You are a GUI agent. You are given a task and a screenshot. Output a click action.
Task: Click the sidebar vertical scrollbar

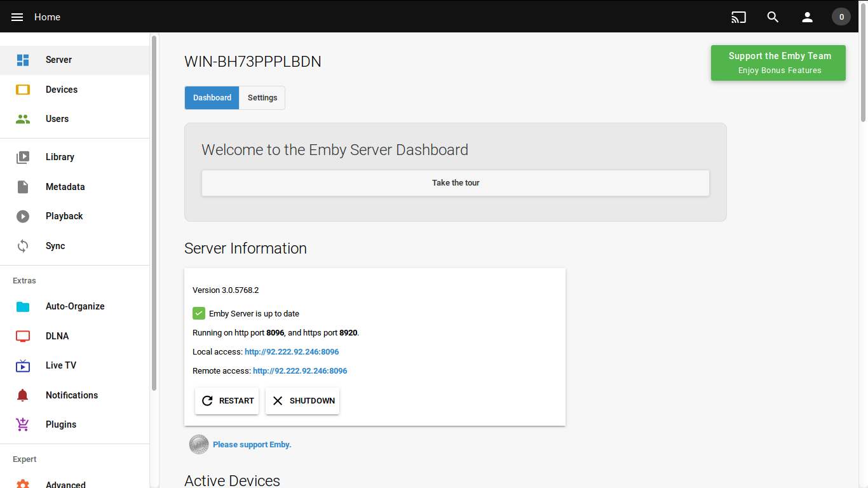154,213
